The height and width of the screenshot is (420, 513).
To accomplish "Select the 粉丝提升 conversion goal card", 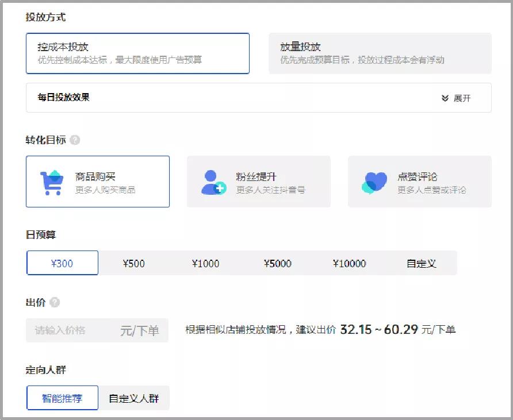I will click(x=259, y=180).
